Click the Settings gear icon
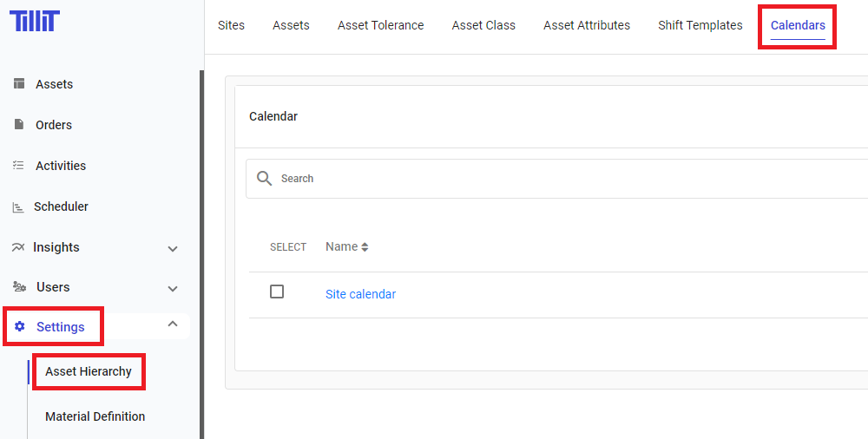 (x=20, y=327)
